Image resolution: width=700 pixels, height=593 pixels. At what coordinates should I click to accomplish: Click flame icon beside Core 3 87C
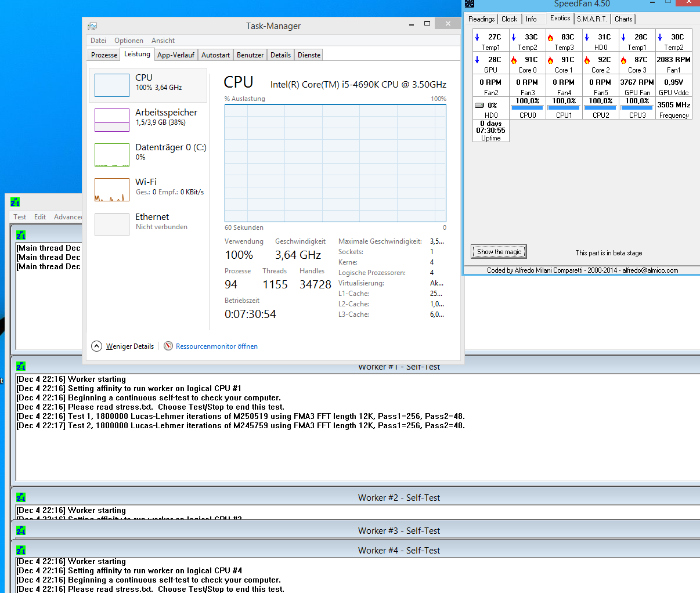623,60
